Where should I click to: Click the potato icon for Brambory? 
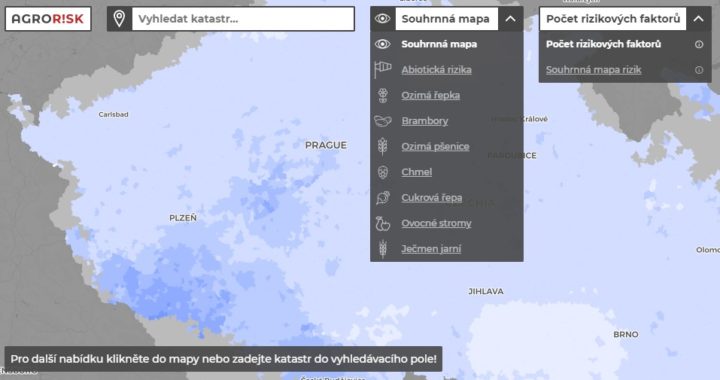382,121
